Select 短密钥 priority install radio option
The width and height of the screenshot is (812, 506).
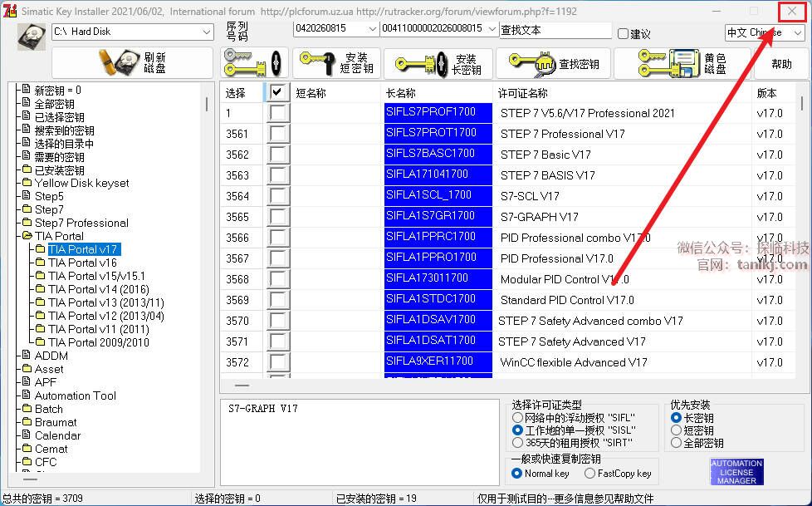click(x=676, y=430)
